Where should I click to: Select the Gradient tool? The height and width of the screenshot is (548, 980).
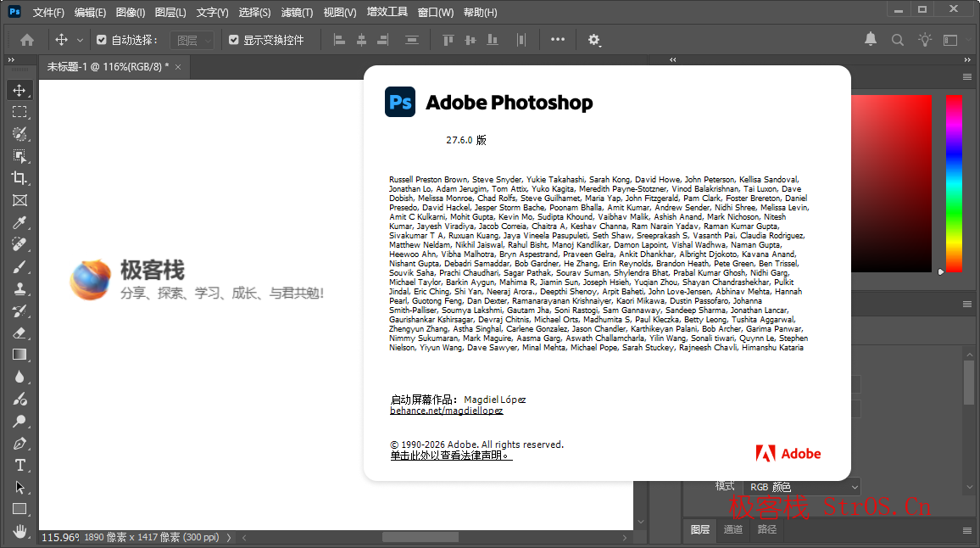coord(19,355)
